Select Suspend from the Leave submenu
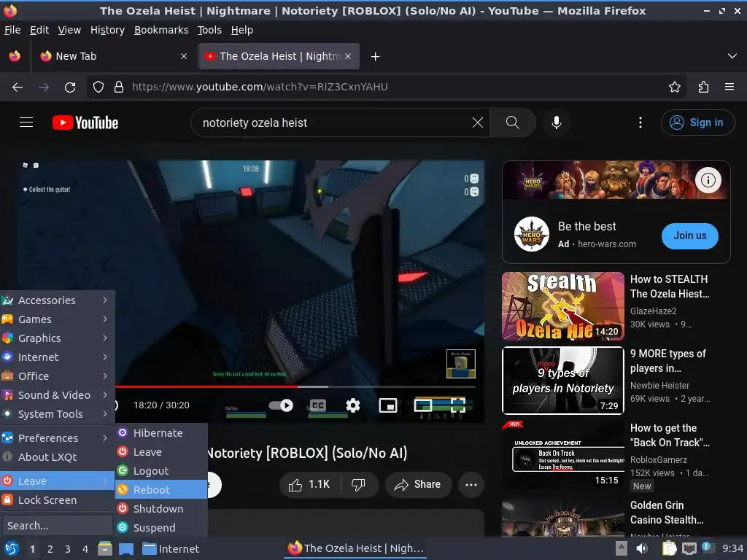Viewport: 747px width, 560px height. pyautogui.click(x=161, y=528)
